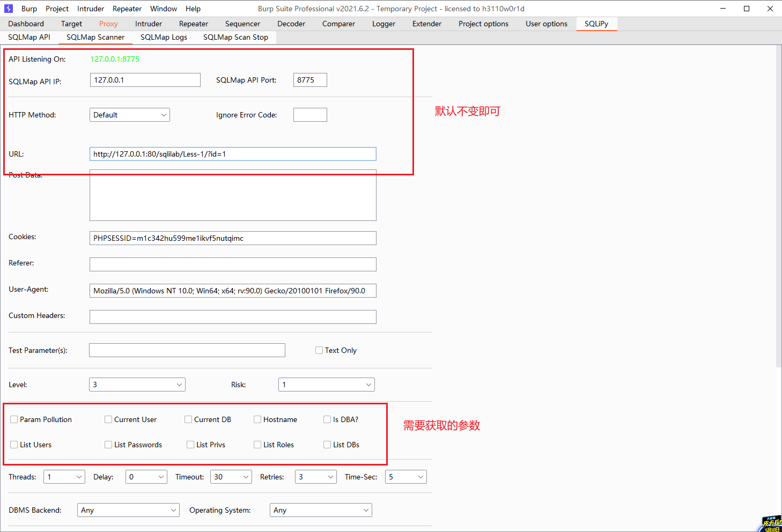782x532 pixels.
Task: Tick the Current DB checkbox
Action: (x=188, y=419)
